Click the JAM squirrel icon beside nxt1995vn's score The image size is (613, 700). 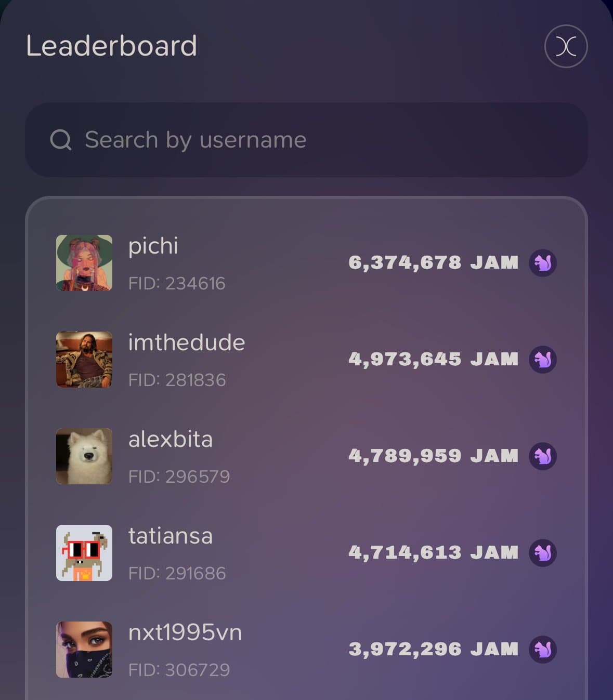tap(543, 650)
